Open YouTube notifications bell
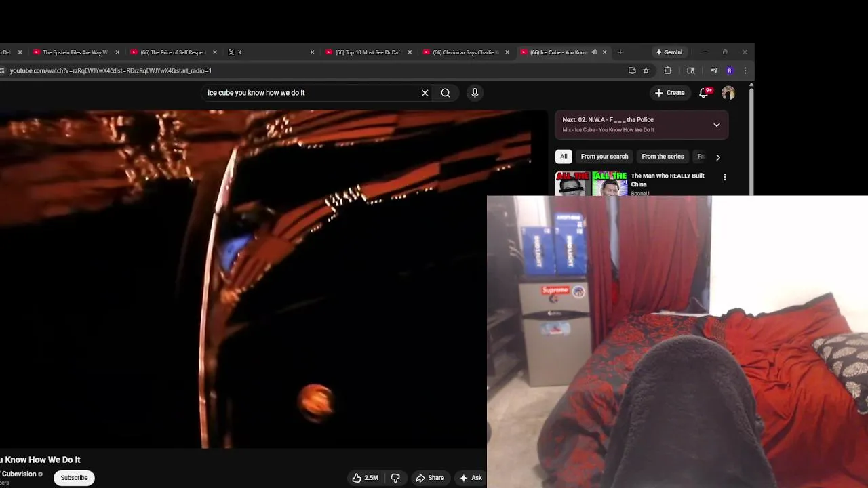868x488 pixels. point(704,93)
